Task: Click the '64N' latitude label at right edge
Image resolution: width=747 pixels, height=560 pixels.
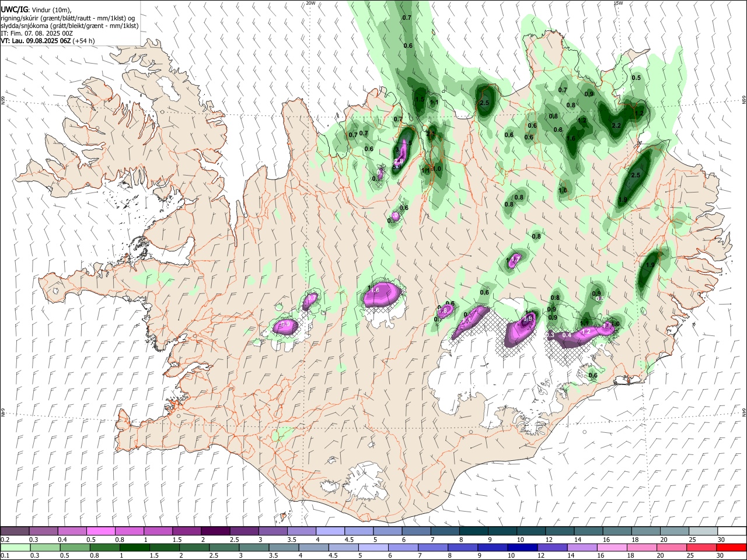Action: 744,412
